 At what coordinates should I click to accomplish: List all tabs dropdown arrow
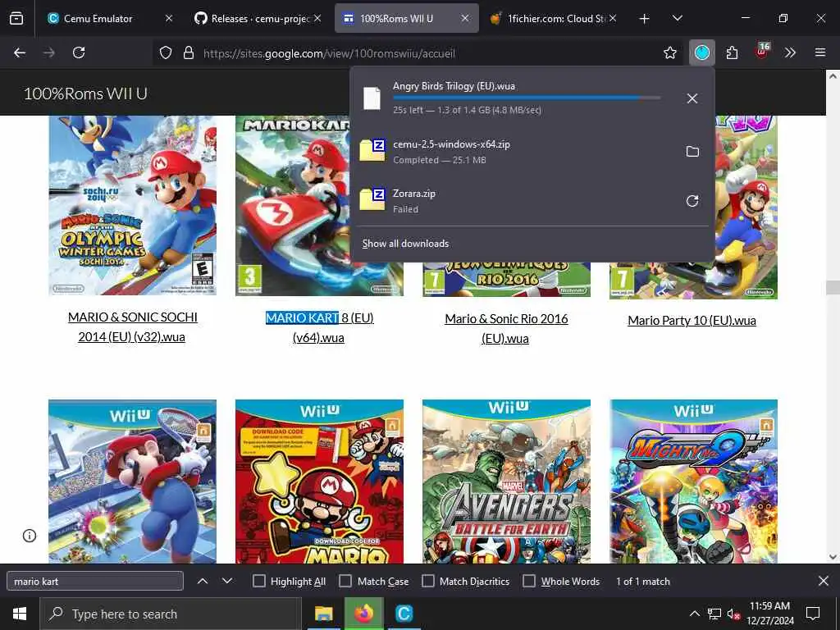tap(677, 18)
